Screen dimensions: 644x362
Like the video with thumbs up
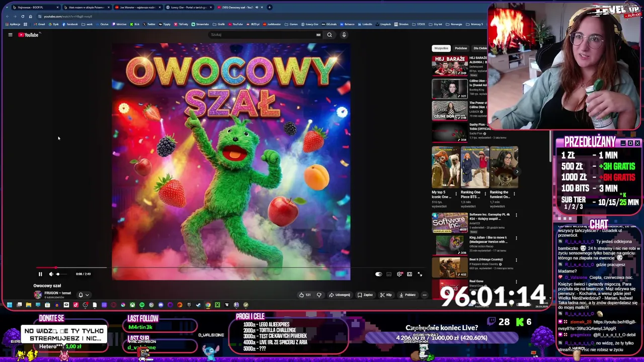tap(305, 295)
